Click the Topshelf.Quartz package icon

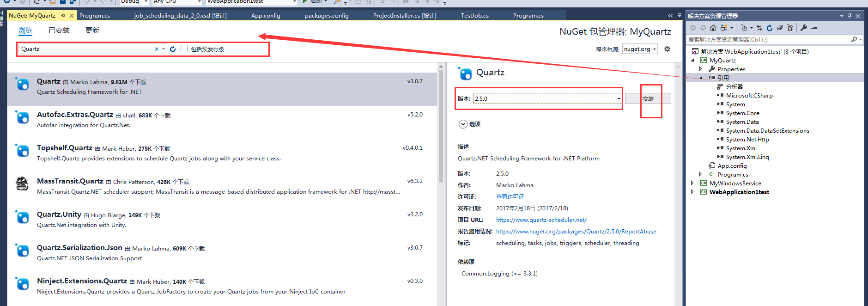point(22,151)
